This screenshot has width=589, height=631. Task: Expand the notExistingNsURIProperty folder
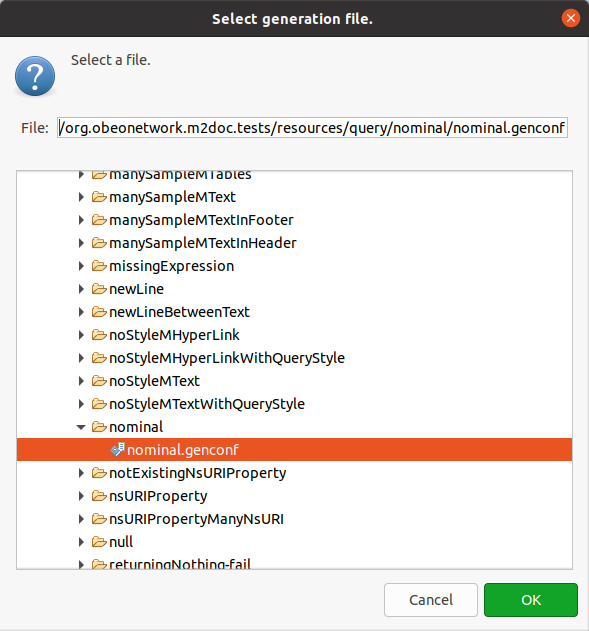click(81, 473)
